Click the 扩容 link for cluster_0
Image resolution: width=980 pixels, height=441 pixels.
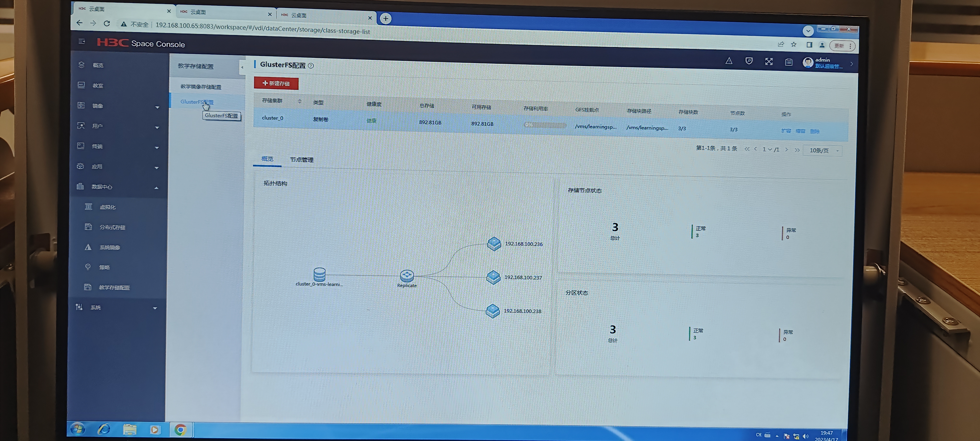786,131
